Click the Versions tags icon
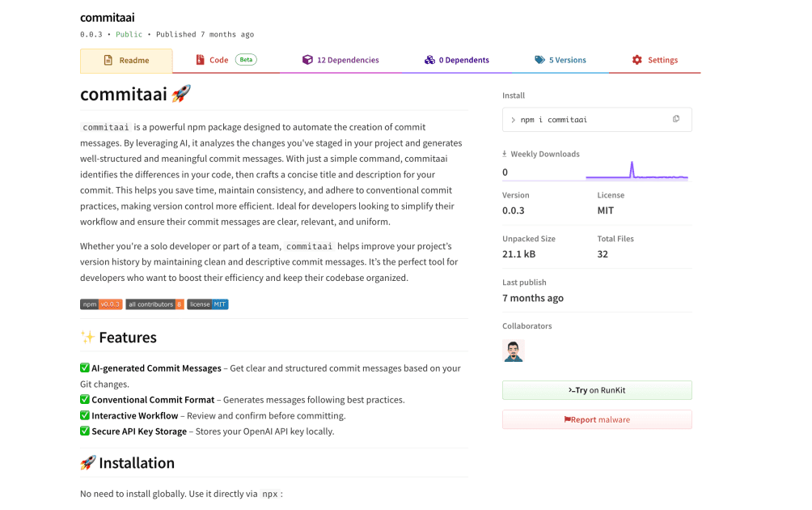 point(539,60)
